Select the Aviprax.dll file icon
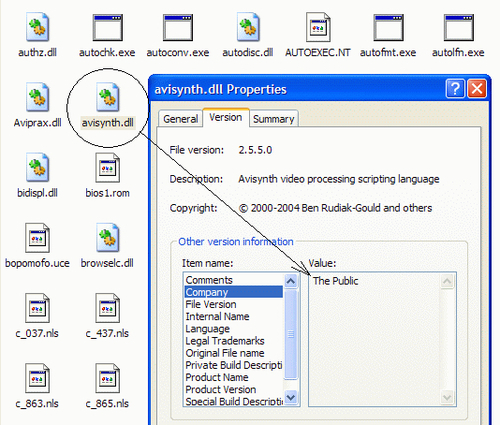 [37, 97]
